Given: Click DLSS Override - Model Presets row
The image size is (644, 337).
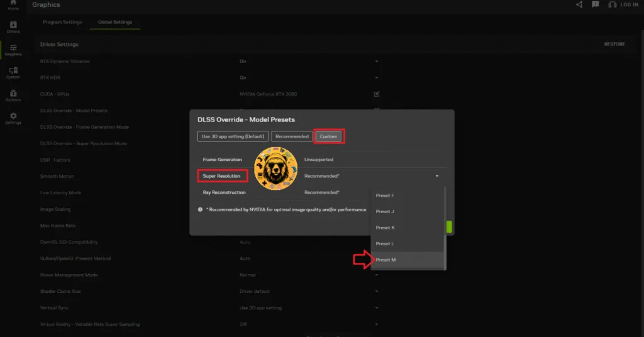Looking at the screenshot, I should coord(74,111).
